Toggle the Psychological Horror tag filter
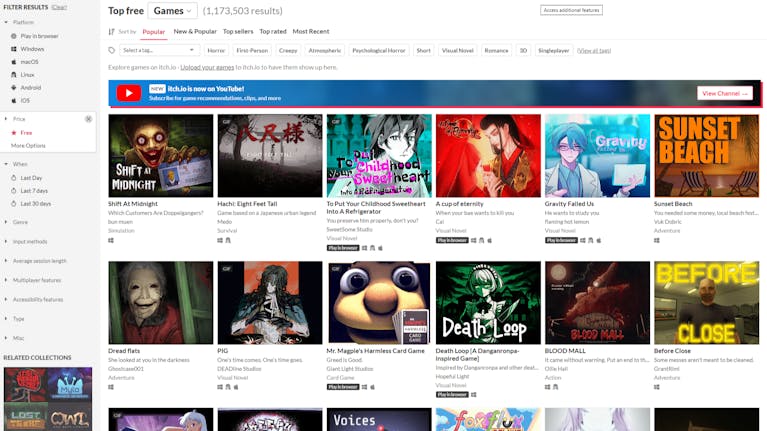This screenshot has width=767, height=431. pyautogui.click(x=379, y=50)
